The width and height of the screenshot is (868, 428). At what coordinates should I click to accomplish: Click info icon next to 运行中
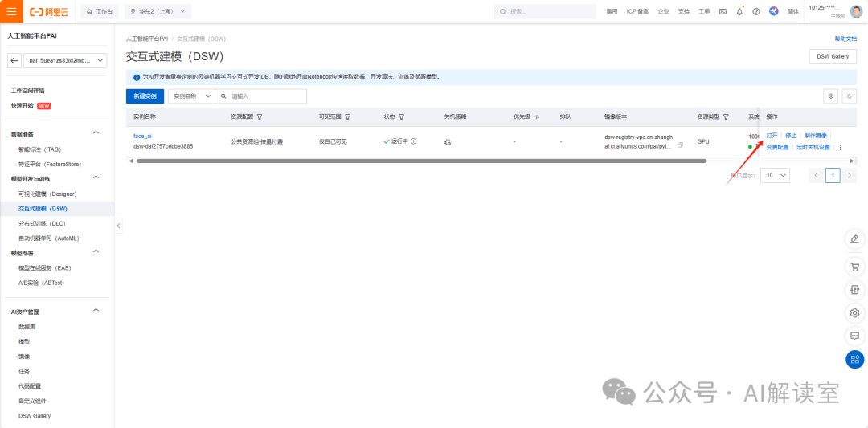[414, 141]
